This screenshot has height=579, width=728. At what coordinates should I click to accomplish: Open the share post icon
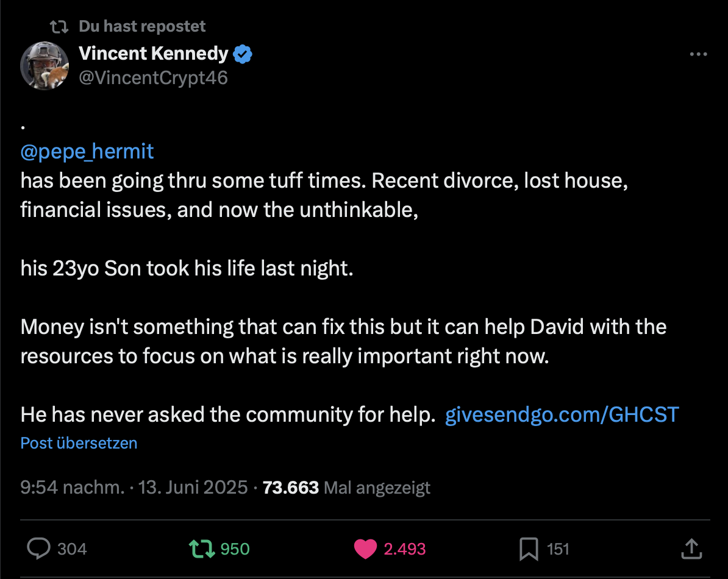(x=690, y=548)
